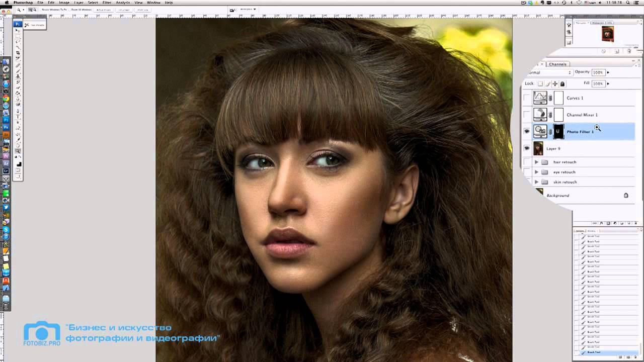
Task: Expand the skin retouch group
Action: tap(536, 182)
